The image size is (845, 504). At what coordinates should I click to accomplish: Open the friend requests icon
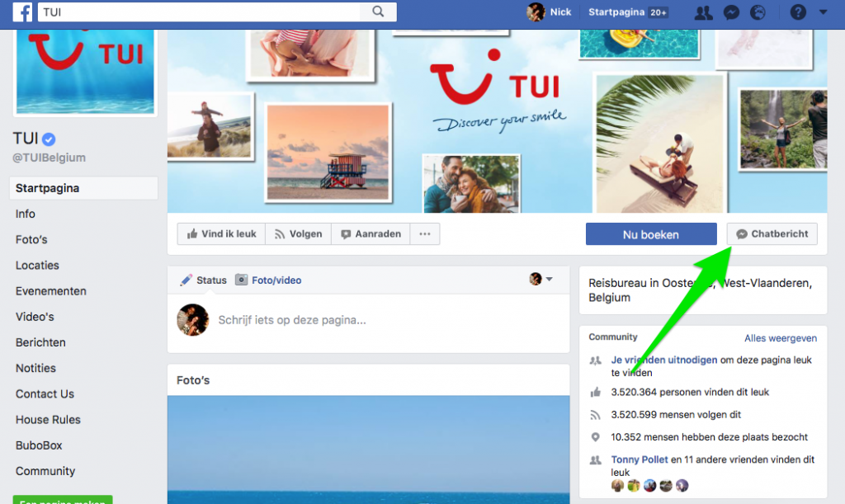(703, 12)
